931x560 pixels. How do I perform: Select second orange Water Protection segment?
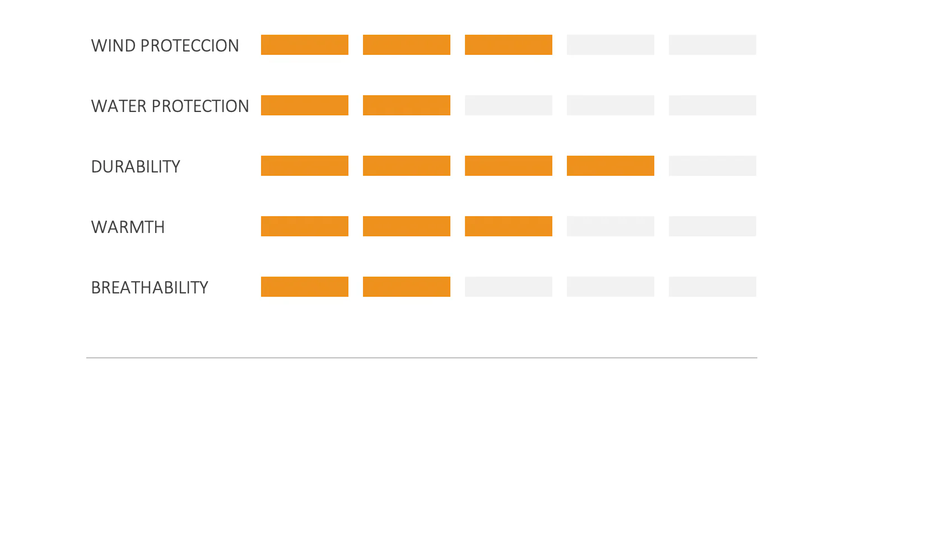pyautogui.click(x=407, y=105)
